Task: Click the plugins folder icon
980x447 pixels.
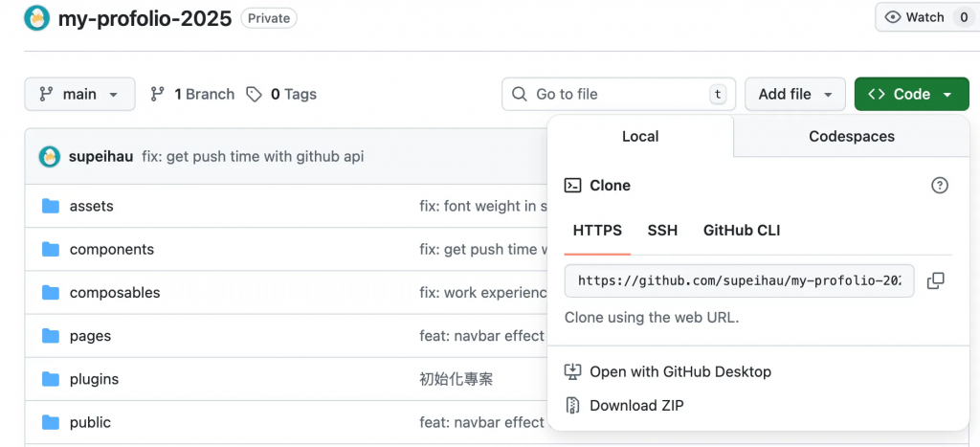Action: [51, 379]
